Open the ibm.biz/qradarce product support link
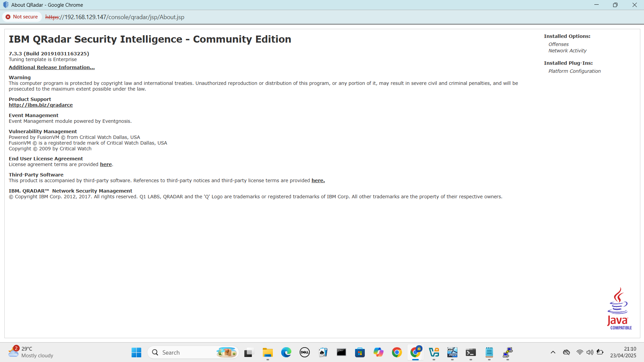 41,105
